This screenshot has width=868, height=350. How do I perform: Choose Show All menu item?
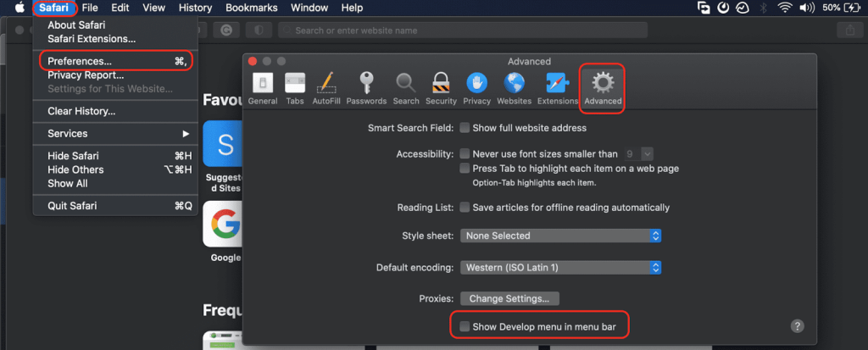[115, 183]
